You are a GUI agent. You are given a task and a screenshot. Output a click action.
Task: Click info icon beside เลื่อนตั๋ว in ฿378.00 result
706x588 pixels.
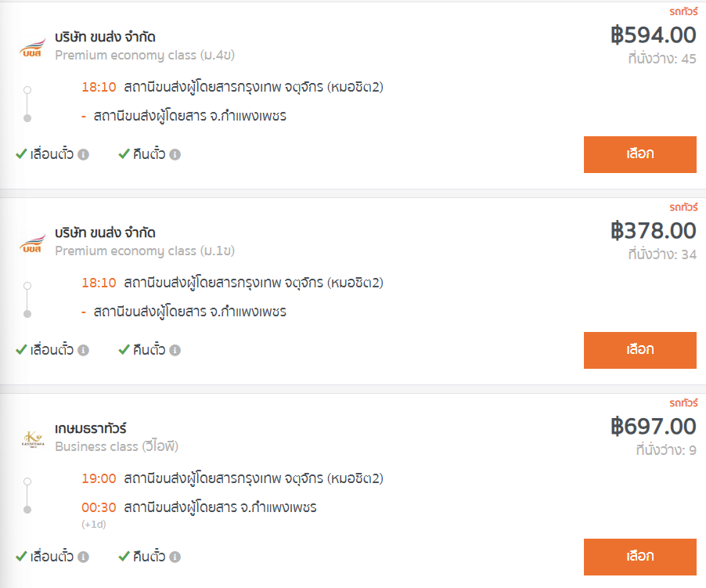83,350
